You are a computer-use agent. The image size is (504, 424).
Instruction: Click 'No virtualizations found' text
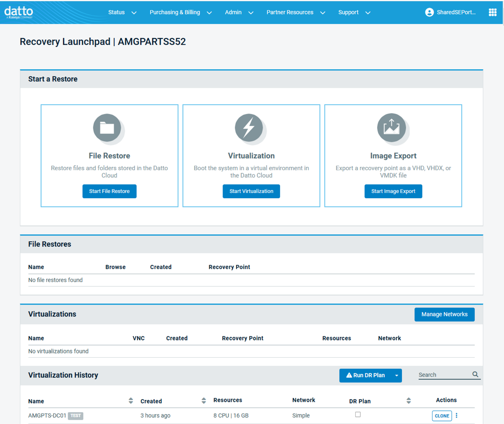pyautogui.click(x=58, y=352)
